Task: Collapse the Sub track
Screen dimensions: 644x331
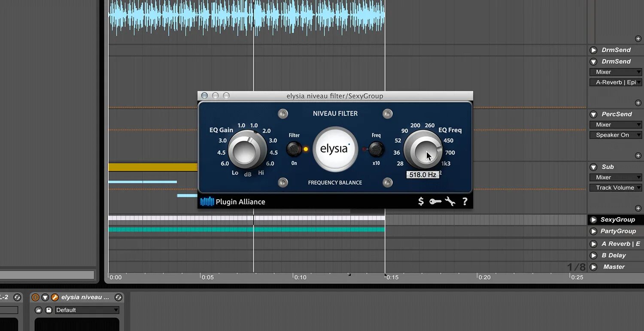Action: tap(593, 167)
